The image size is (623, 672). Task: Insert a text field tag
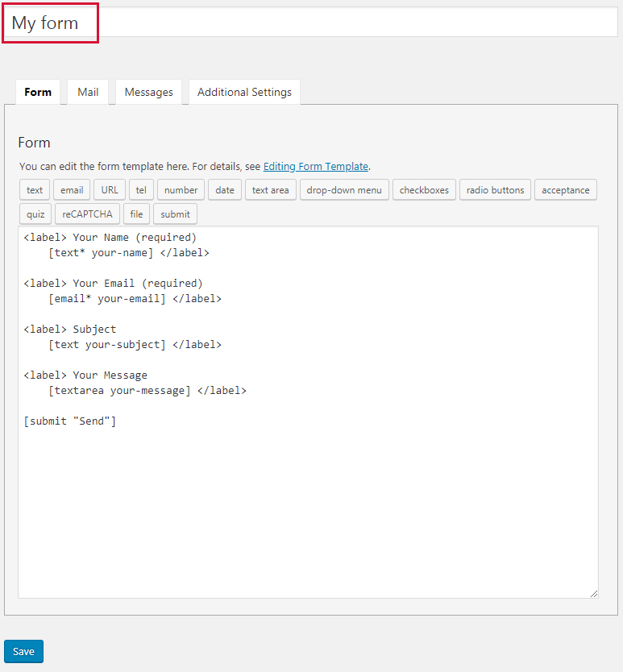(x=35, y=190)
